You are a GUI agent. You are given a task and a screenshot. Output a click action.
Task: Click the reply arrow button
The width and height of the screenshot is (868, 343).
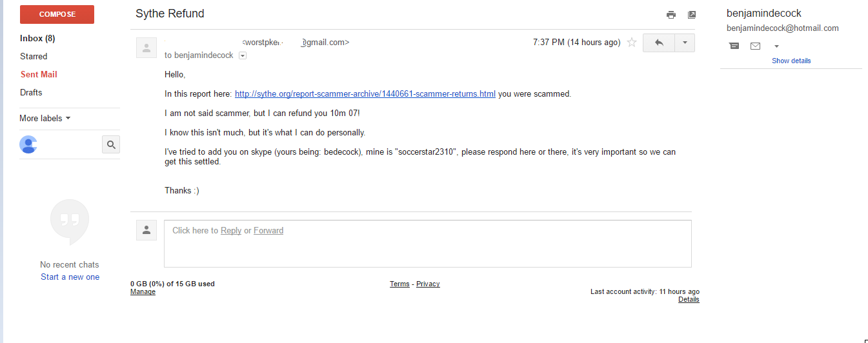pos(659,43)
